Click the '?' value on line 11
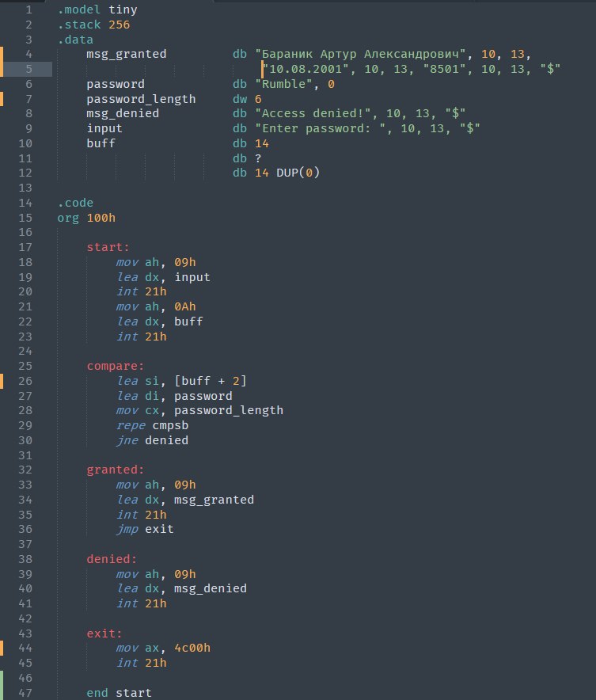 [258, 158]
